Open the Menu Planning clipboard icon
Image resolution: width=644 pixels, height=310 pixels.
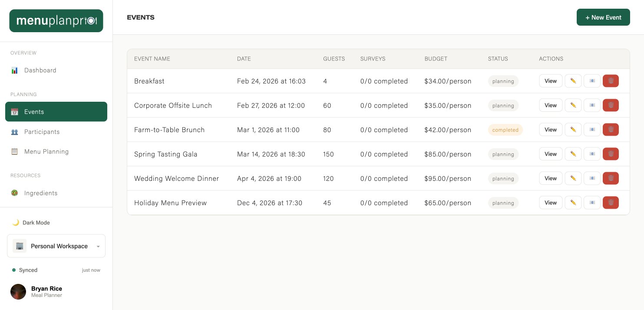[x=14, y=151]
